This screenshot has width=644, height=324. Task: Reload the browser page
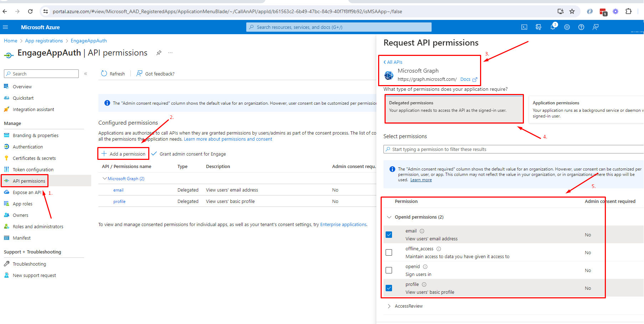tap(30, 11)
